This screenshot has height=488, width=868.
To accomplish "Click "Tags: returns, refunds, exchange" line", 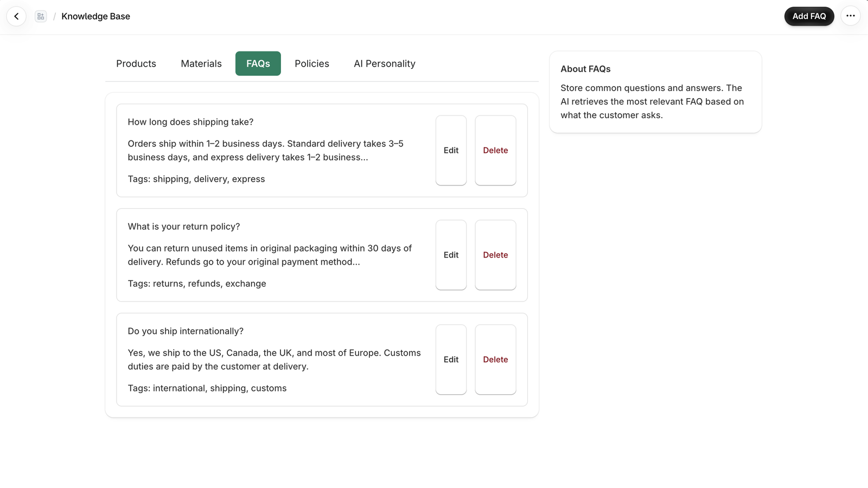I will pyautogui.click(x=197, y=284).
